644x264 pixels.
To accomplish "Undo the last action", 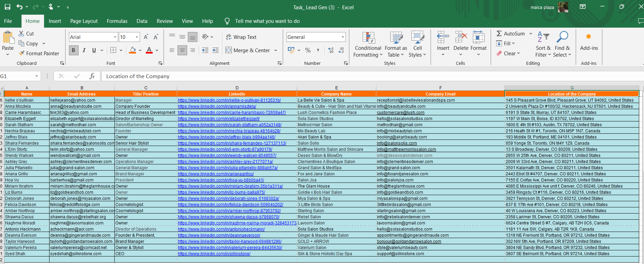I will (19, 7).
